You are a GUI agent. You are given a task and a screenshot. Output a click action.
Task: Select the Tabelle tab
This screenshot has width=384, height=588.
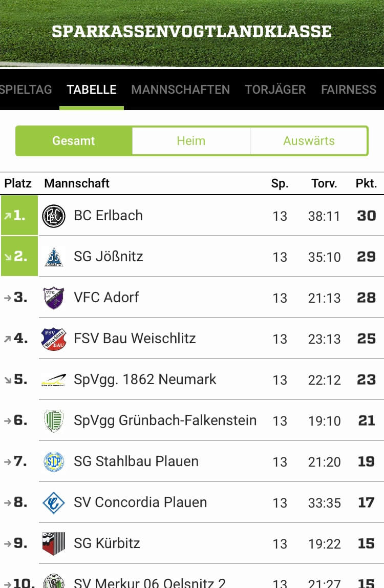92,89
